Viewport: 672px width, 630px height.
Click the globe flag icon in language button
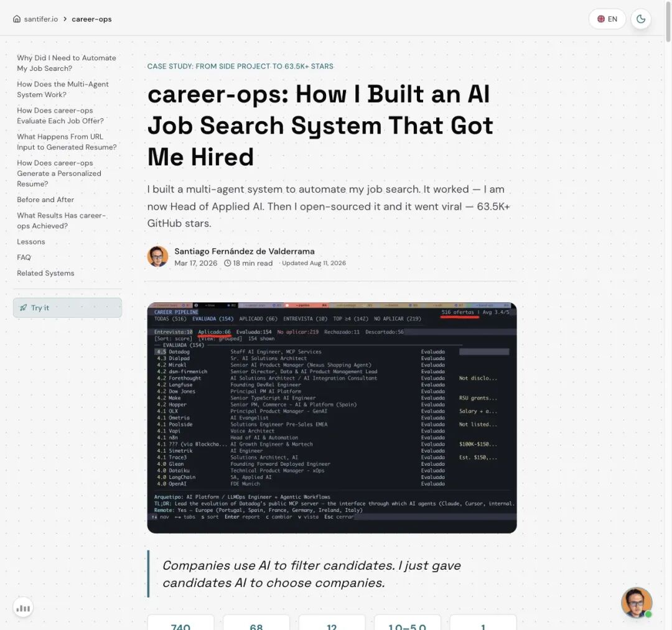point(601,19)
